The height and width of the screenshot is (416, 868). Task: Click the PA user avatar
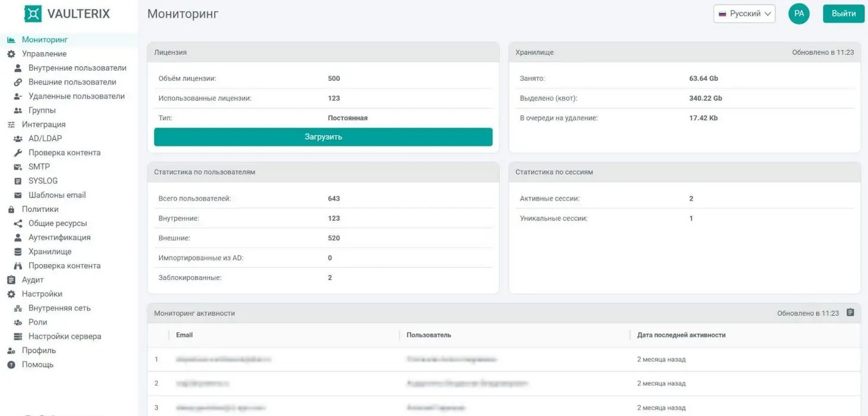point(798,14)
